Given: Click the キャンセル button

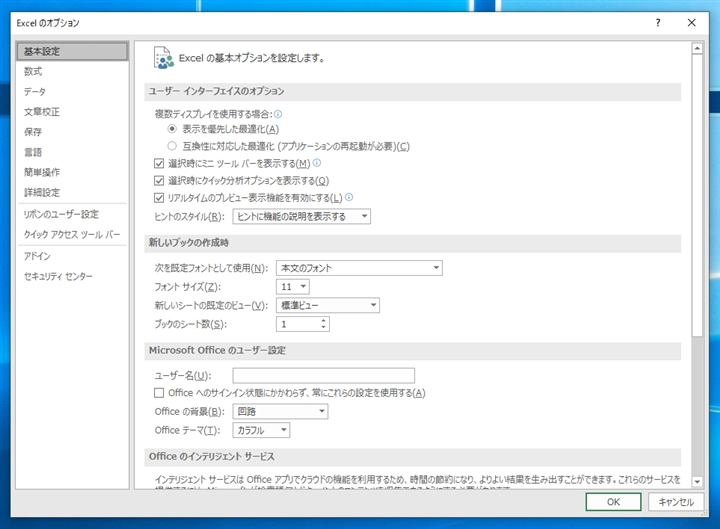Looking at the screenshot, I should pyautogui.click(x=676, y=502).
